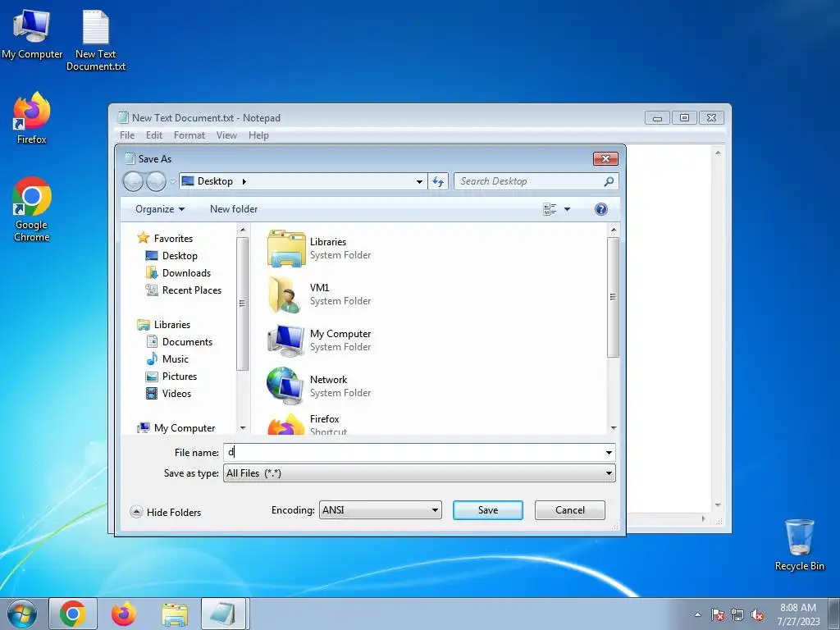Click the Save button

pyautogui.click(x=487, y=510)
